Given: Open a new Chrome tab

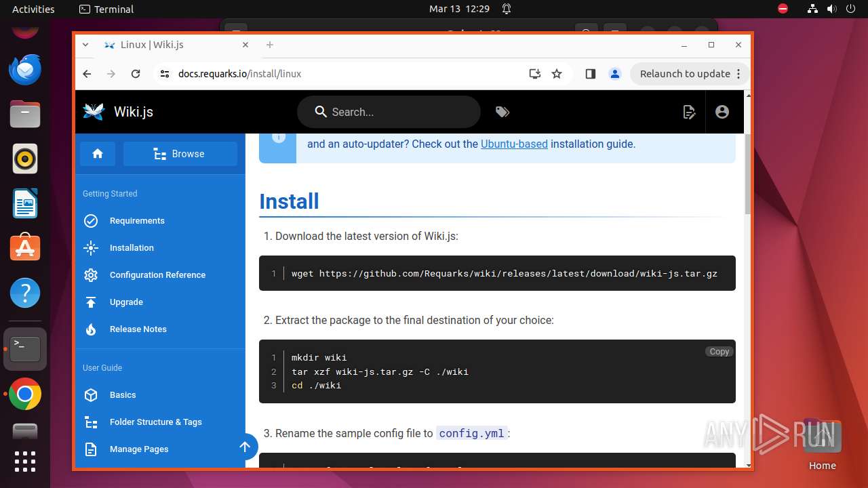Looking at the screenshot, I should (270, 45).
